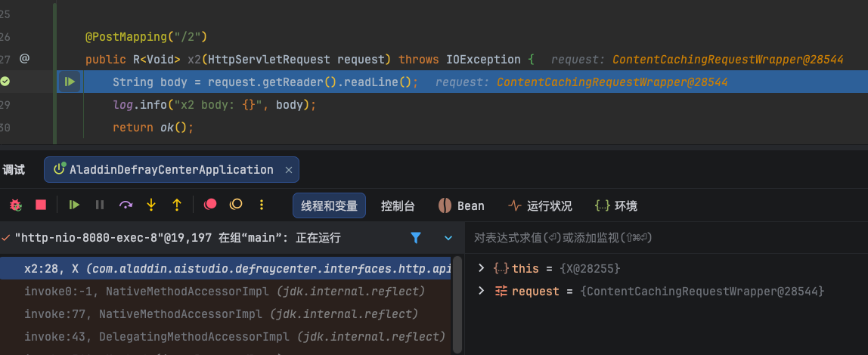Open the Bean tab
This screenshot has height=355, width=868.
[x=461, y=205]
